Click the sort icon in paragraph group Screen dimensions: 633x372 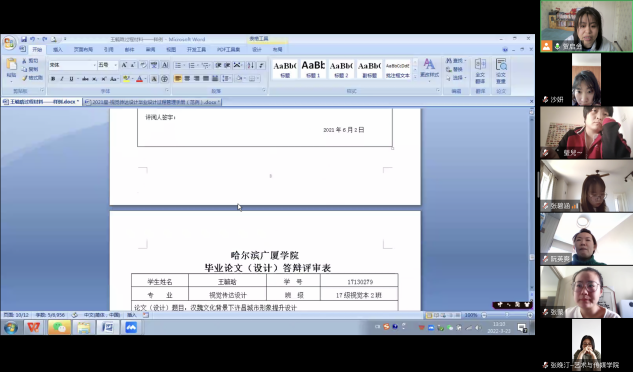[x=251, y=65]
